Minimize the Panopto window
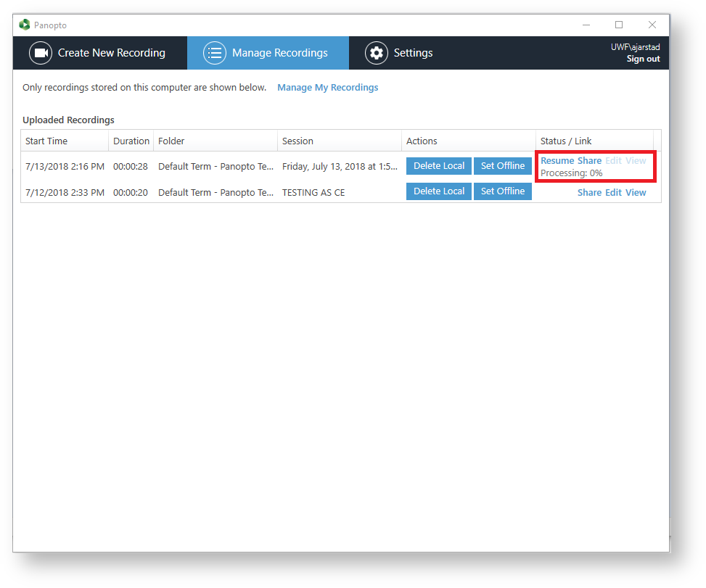Screen dimensions: 706x588 (x=586, y=25)
